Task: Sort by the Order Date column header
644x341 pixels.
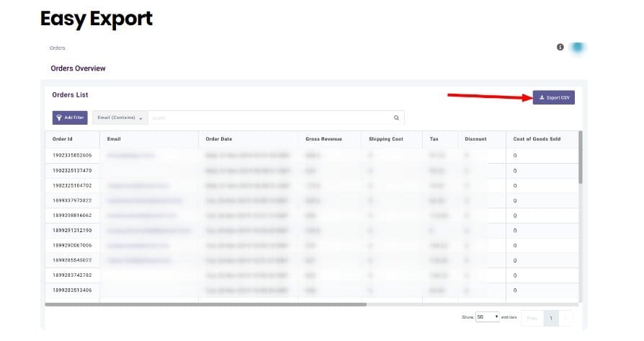Action: click(219, 138)
